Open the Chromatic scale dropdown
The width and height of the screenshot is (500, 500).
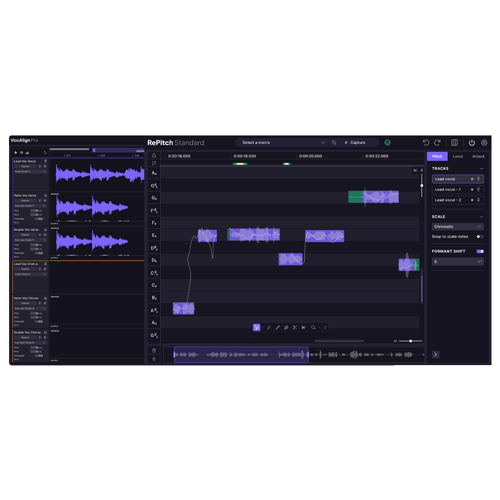[x=458, y=227]
